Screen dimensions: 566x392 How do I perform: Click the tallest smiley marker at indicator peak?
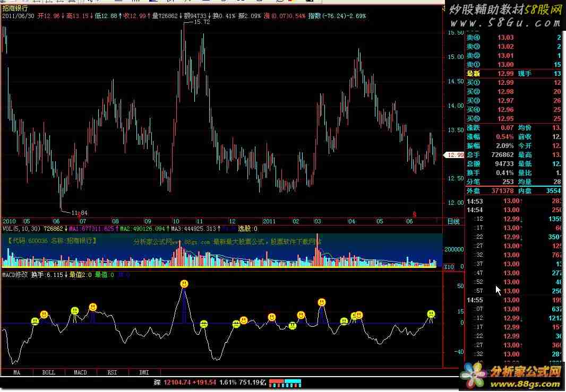pyautogui.click(x=184, y=284)
